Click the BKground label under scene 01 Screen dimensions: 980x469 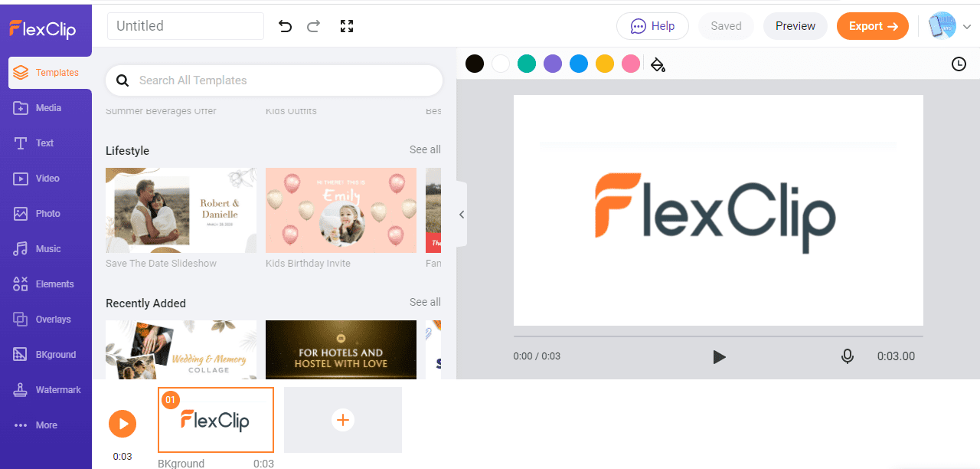pyautogui.click(x=181, y=464)
